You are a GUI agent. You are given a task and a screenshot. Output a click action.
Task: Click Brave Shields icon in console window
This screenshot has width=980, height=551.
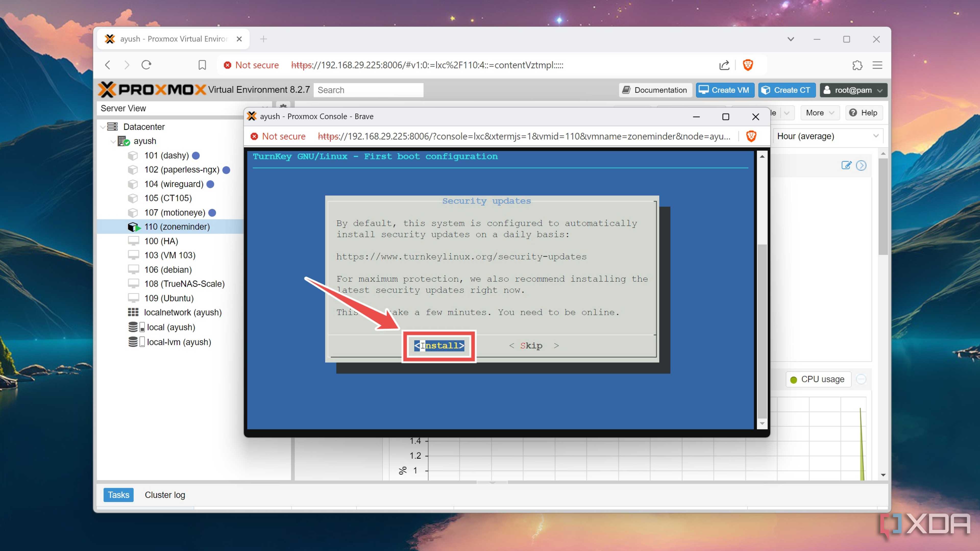click(751, 136)
